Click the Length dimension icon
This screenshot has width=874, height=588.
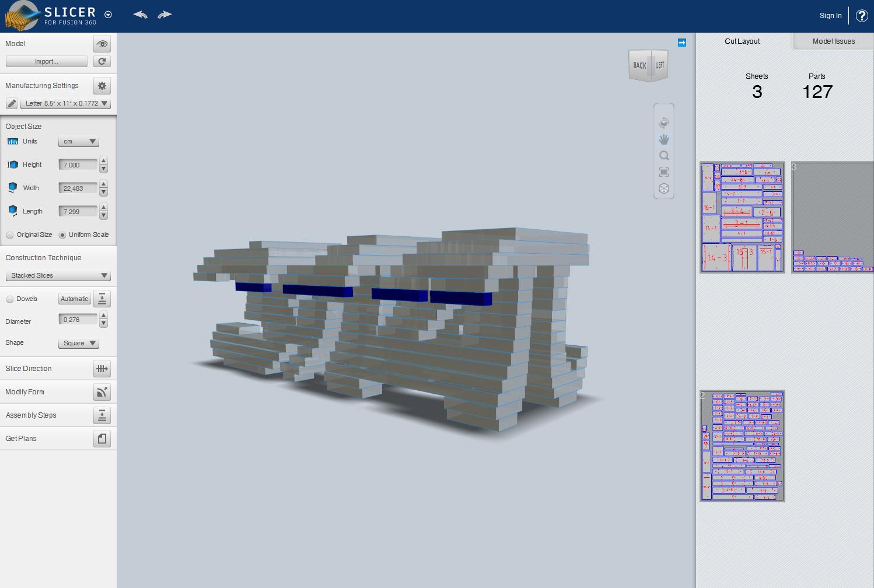pyautogui.click(x=13, y=211)
